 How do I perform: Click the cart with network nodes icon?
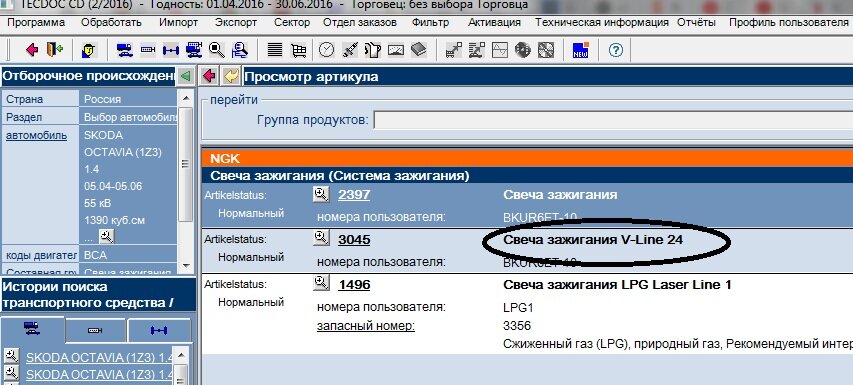[453, 50]
